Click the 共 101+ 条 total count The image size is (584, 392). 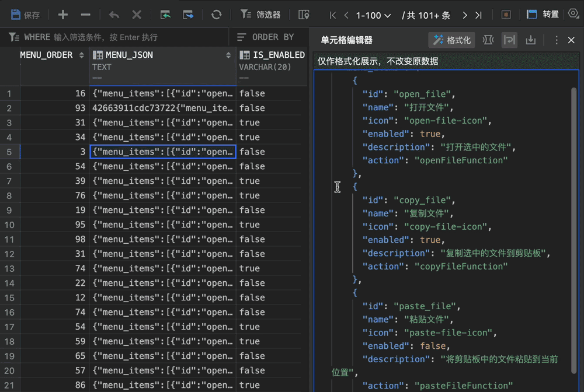(426, 15)
